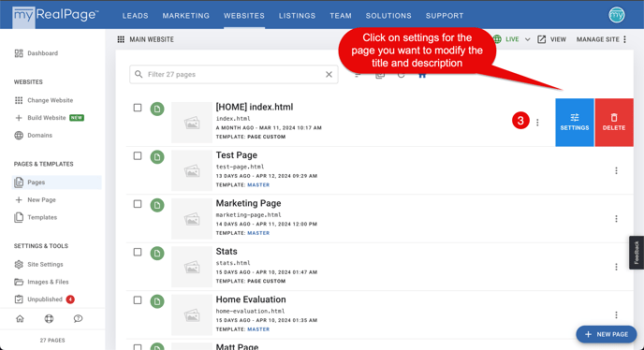This screenshot has height=350, width=644.
Task: Open the TEAM menu
Action: click(x=341, y=16)
